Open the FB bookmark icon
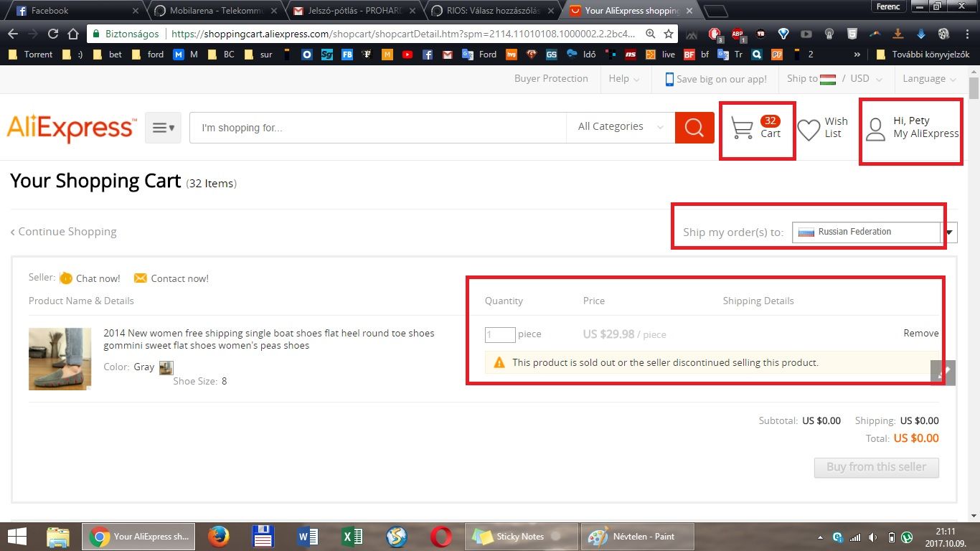This screenshot has width=980, height=551. tap(347, 55)
